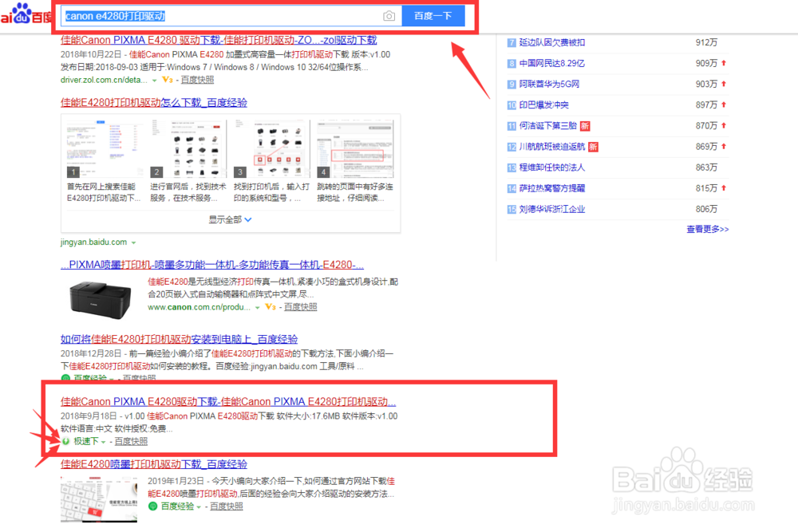This screenshot has width=798, height=532.
Task: Click the V3 badge beside driver.zol.com.cn
Action: (167, 80)
